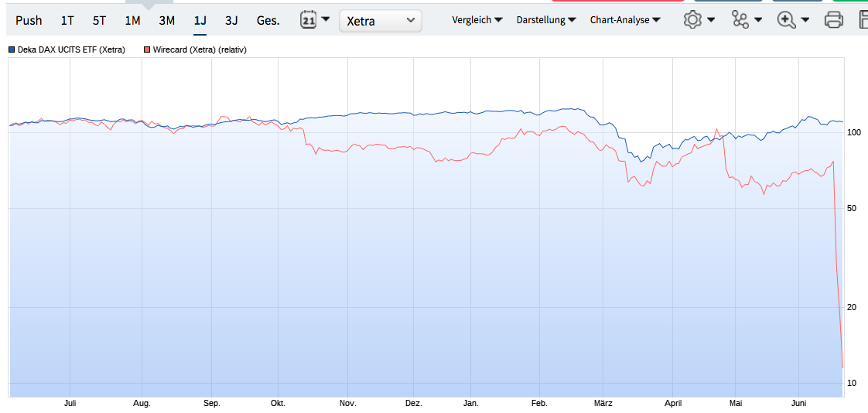Open the calendar date picker icon
This screenshot has width=868, height=413.
(x=309, y=20)
